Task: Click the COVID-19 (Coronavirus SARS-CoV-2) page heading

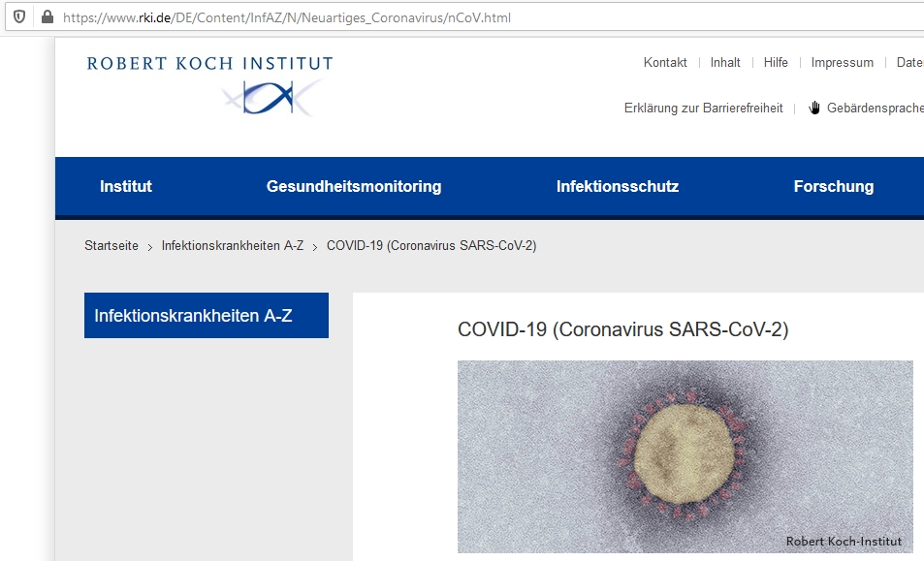Action: 622,329
